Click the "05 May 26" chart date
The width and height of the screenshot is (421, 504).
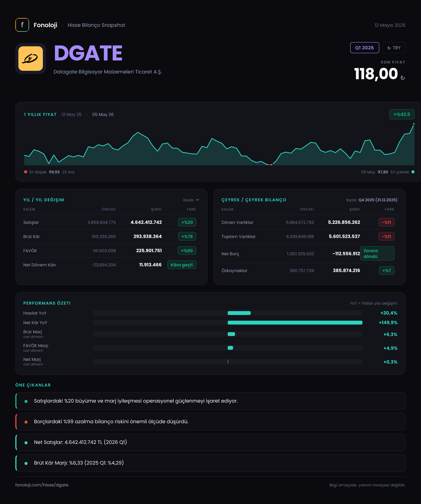pyautogui.click(x=103, y=114)
